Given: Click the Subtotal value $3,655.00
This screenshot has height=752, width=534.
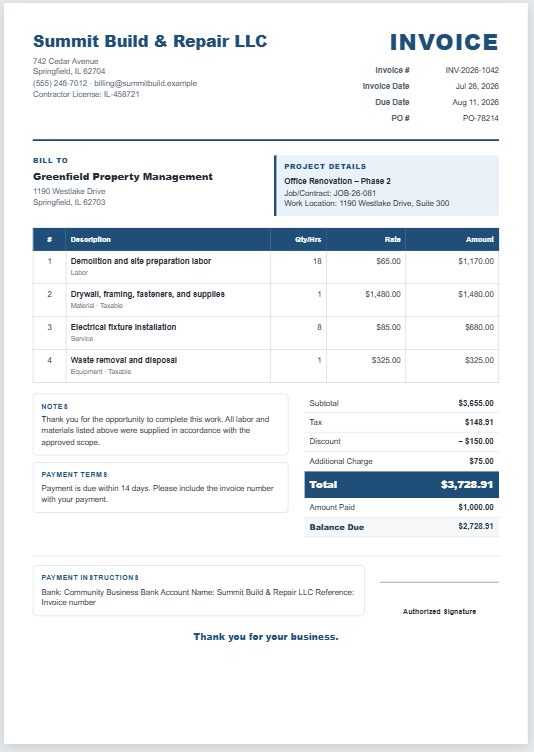Looking at the screenshot, I should [476, 403].
